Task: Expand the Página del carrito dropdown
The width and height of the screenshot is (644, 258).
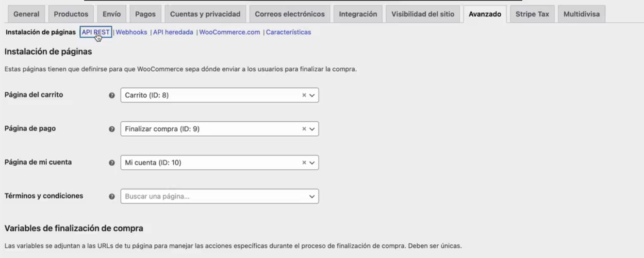Action: click(x=312, y=96)
